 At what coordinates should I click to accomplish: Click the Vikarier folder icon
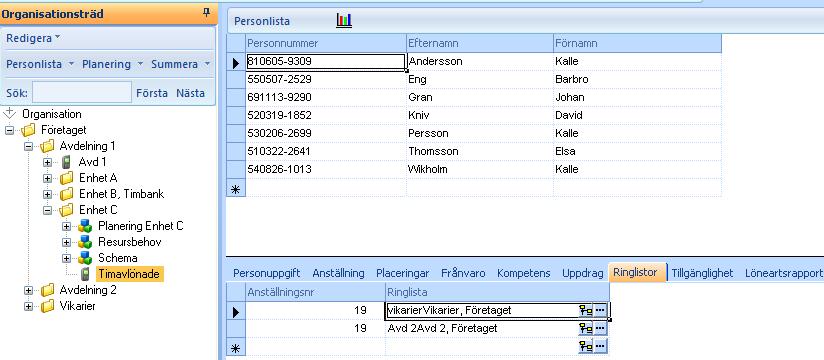(x=47, y=306)
